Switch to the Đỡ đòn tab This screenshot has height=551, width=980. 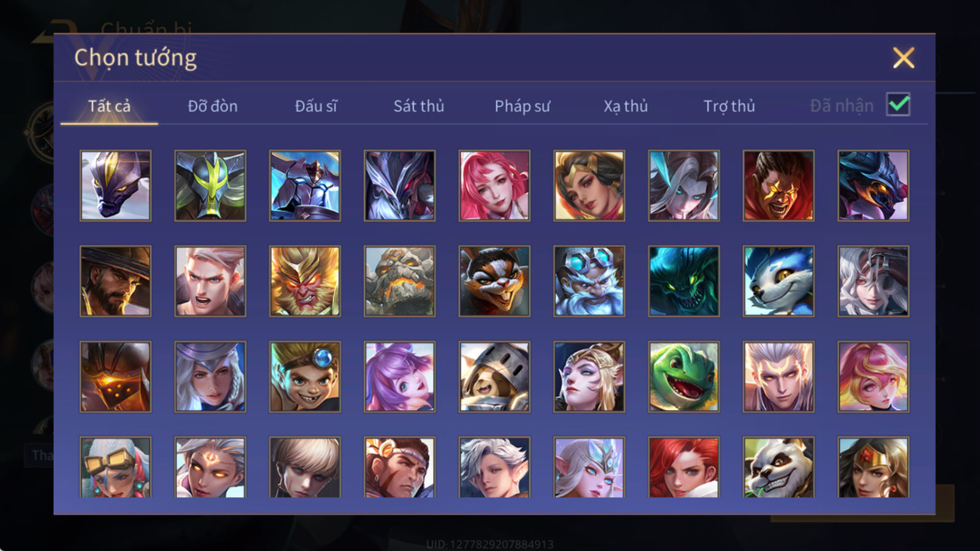tap(213, 106)
